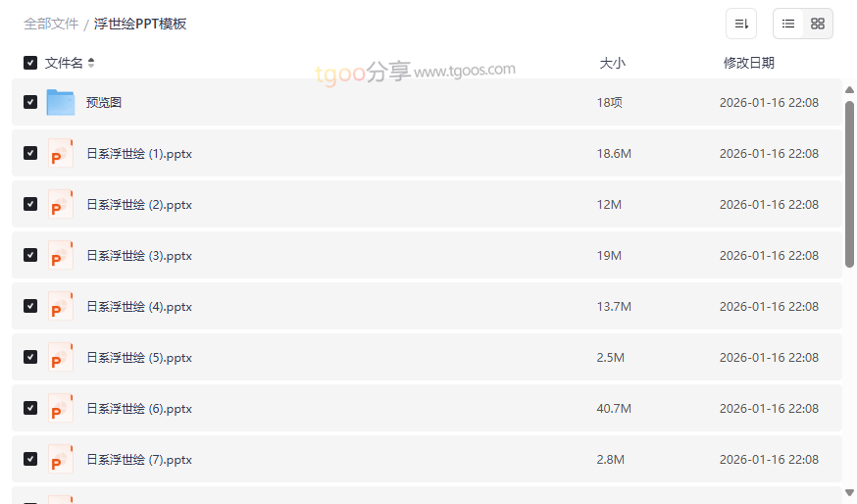Uncheck the 预览图 folder checkbox
Screen dimensions: 857x504
coord(30,102)
